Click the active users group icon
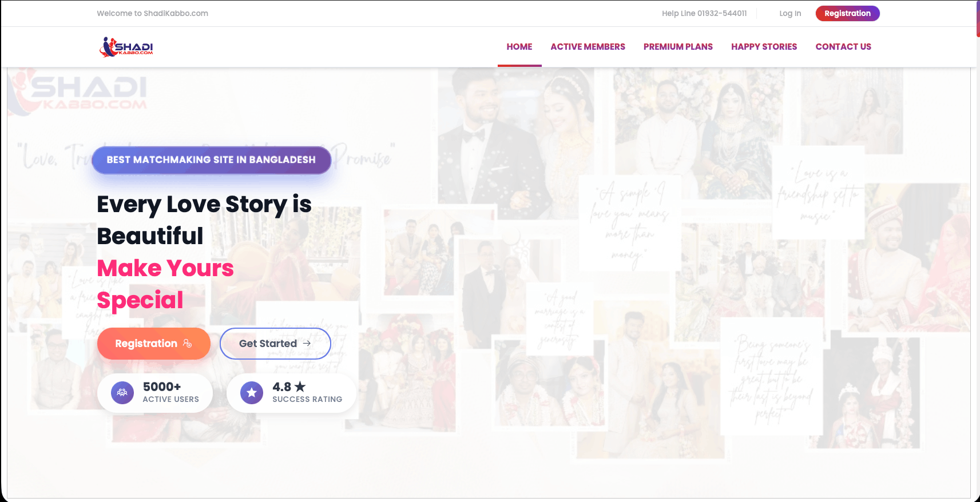This screenshot has height=502, width=980. pos(122,393)
